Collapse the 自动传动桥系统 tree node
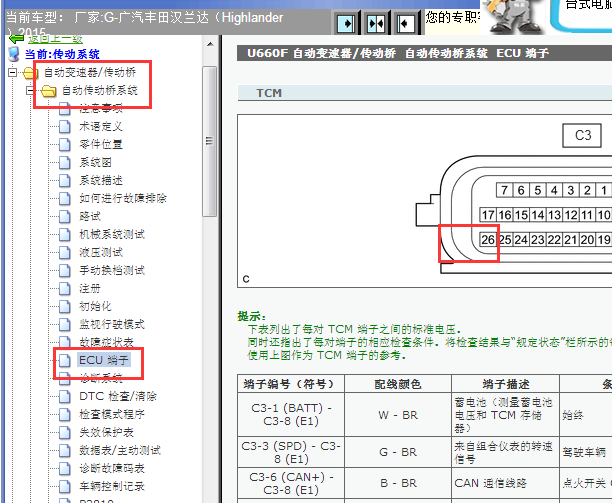 click(30, 91)
